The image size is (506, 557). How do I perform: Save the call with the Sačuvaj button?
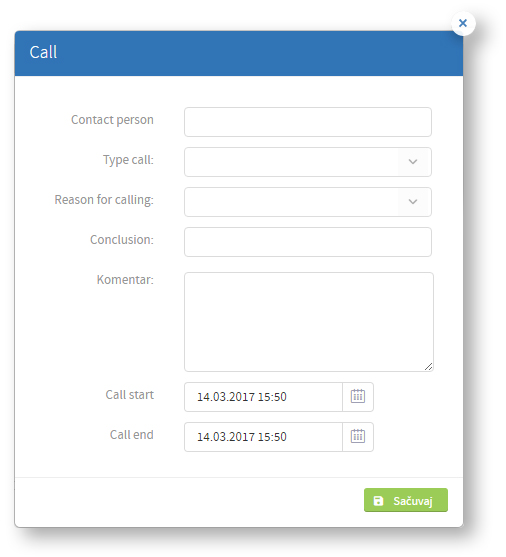coord(406,500)
